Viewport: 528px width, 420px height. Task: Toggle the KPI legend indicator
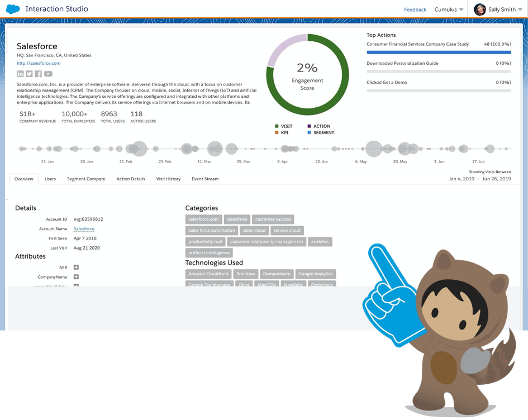click(277, 132)
